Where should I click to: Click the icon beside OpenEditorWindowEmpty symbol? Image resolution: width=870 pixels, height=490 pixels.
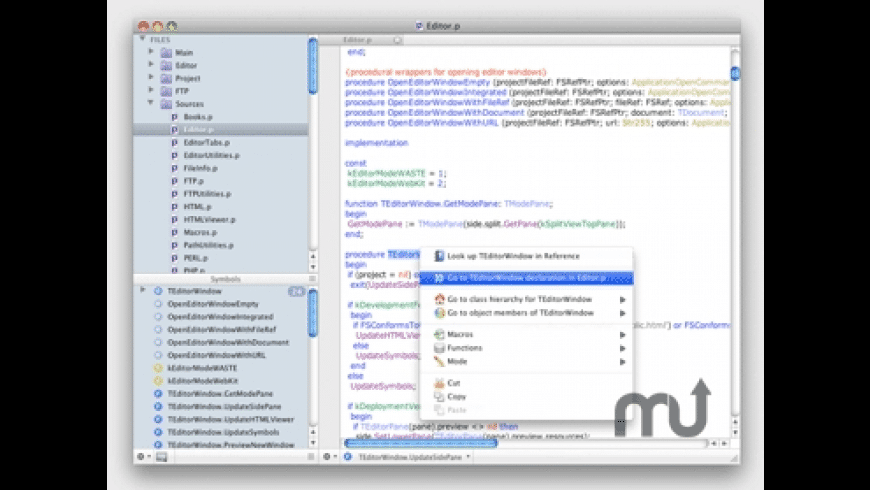(x=158, y=304)
